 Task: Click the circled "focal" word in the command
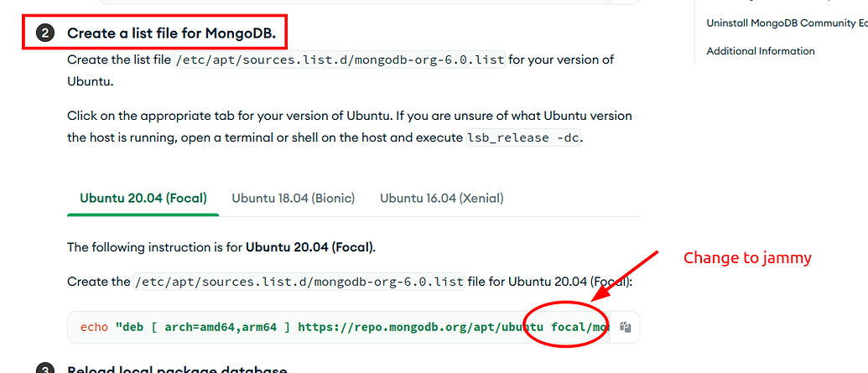pyautogui.click(x=570, y=327)
